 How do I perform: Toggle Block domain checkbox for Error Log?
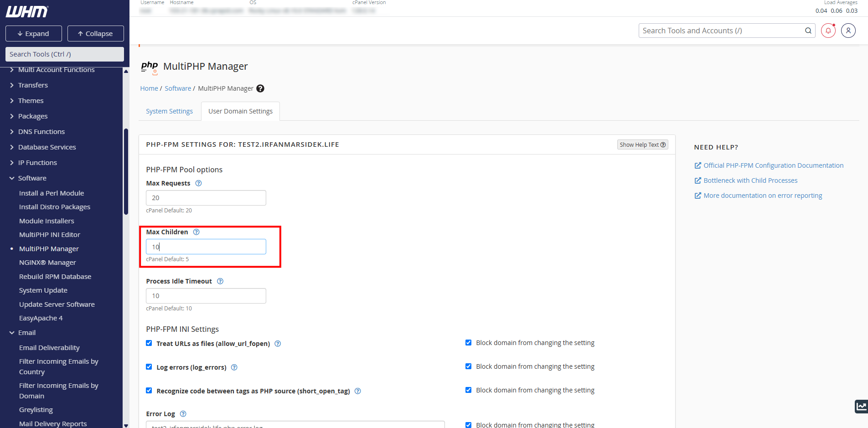[x=468, y=425]
